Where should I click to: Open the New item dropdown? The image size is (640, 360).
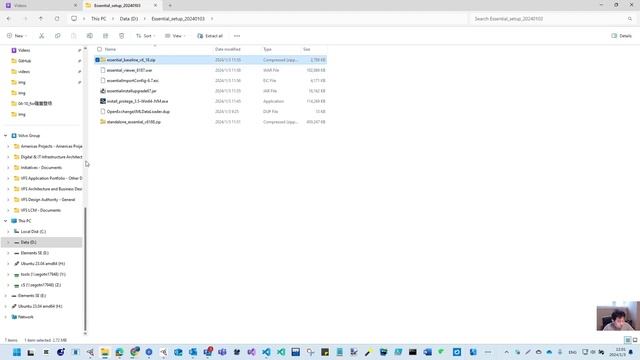[17, 36]
